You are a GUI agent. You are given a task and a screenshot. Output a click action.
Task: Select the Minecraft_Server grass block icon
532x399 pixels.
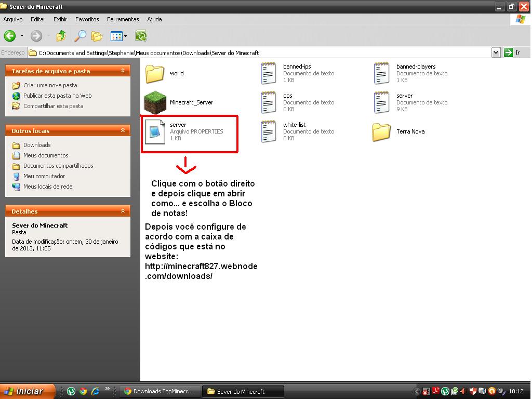pos(155,102)
